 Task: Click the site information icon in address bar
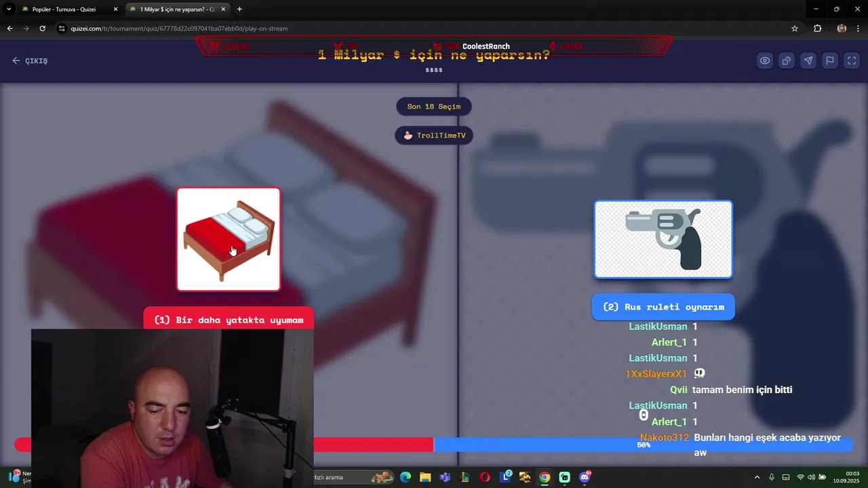(62, 28)
